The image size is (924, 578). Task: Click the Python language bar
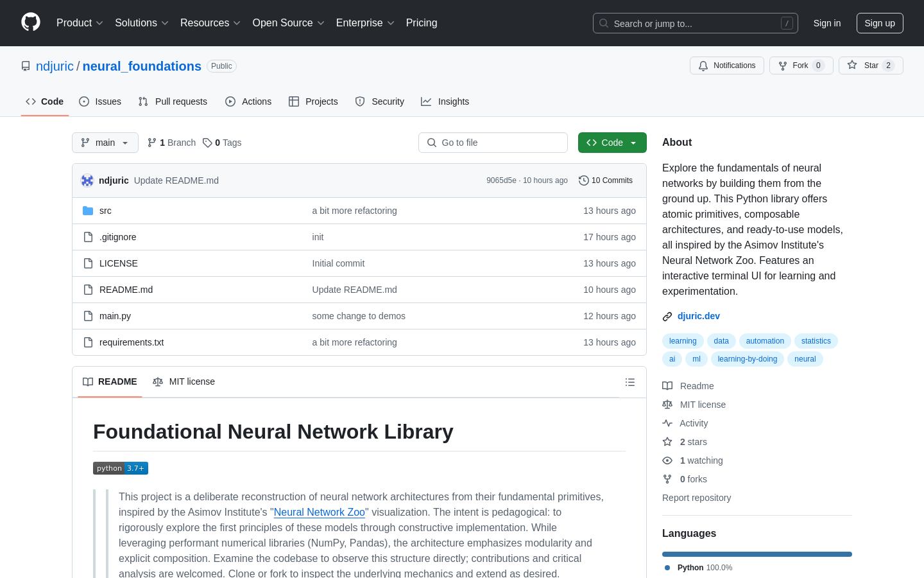[x=757, y=554]
